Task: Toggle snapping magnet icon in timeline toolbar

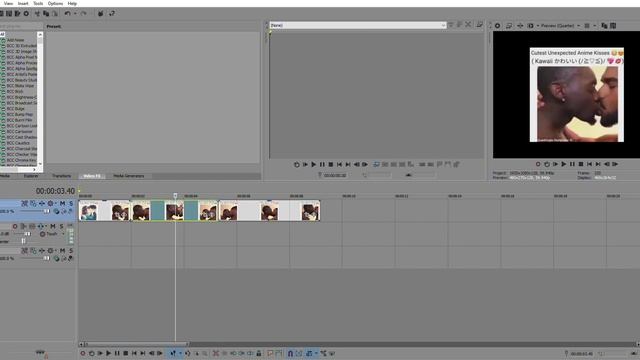Action: pyautogui.click(x=290, y=353)
